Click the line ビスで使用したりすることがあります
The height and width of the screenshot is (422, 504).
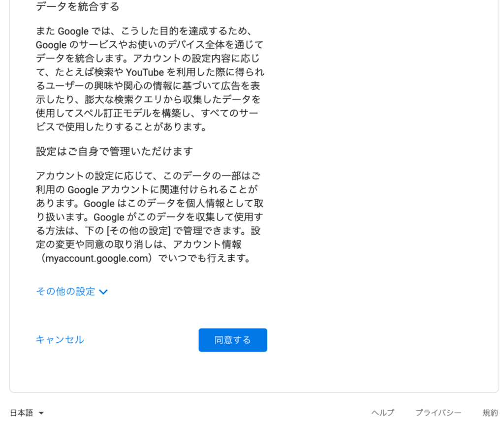point(121,127)
